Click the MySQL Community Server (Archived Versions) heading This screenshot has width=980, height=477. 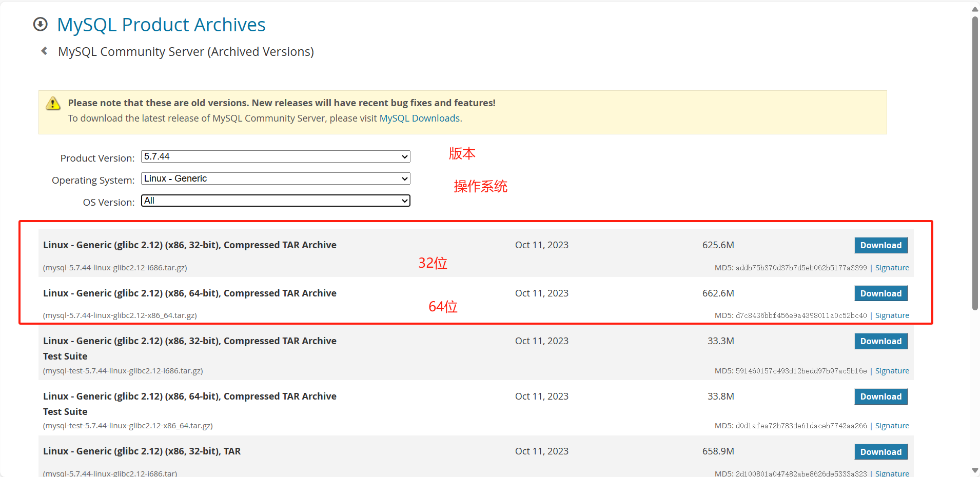(x=186, y=52)
